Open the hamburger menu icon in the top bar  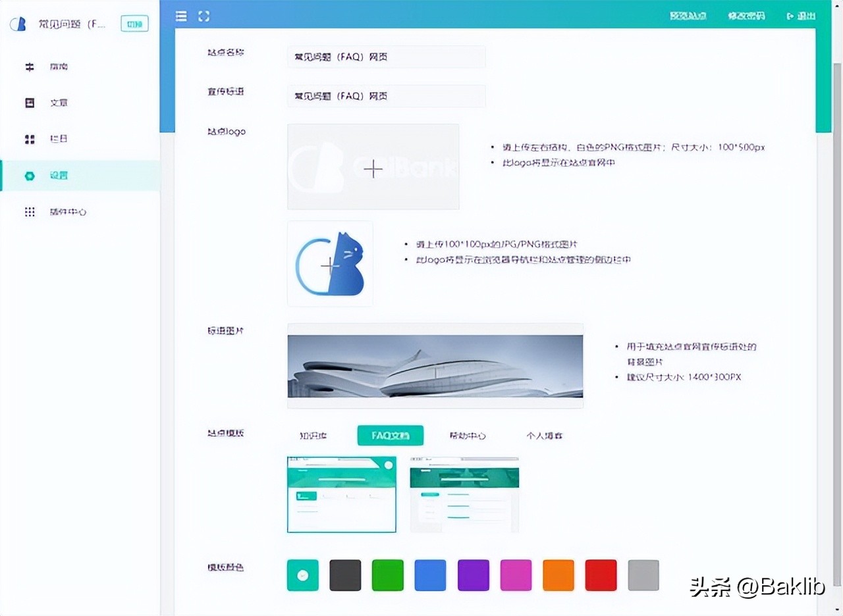click(181, 16)
